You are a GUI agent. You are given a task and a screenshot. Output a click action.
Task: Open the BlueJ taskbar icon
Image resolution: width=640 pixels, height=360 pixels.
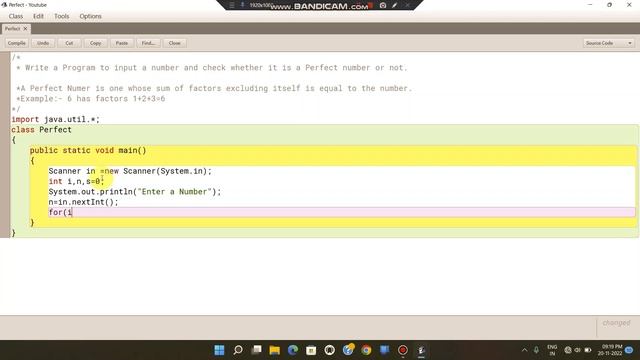[x=421, y=350]
